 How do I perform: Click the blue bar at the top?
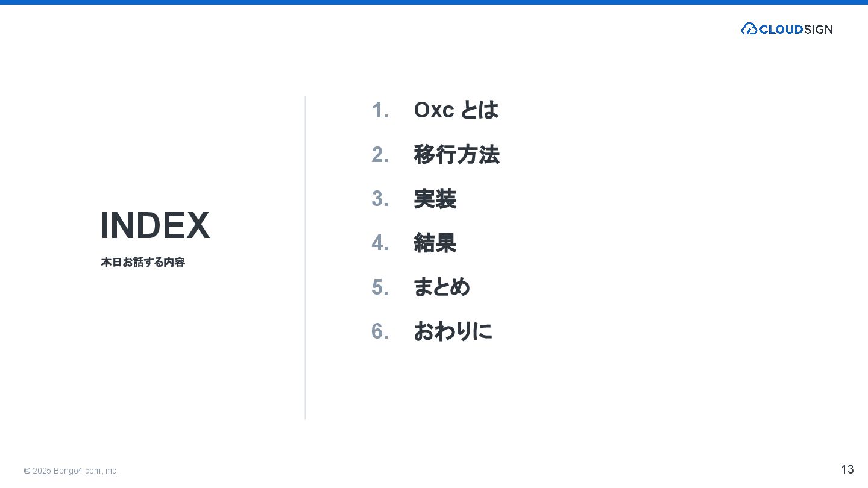[x=434, y=2]
